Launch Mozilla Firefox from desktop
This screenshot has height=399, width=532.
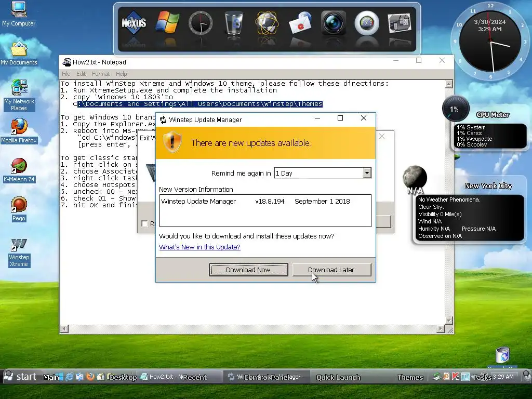tap(19, 131)
